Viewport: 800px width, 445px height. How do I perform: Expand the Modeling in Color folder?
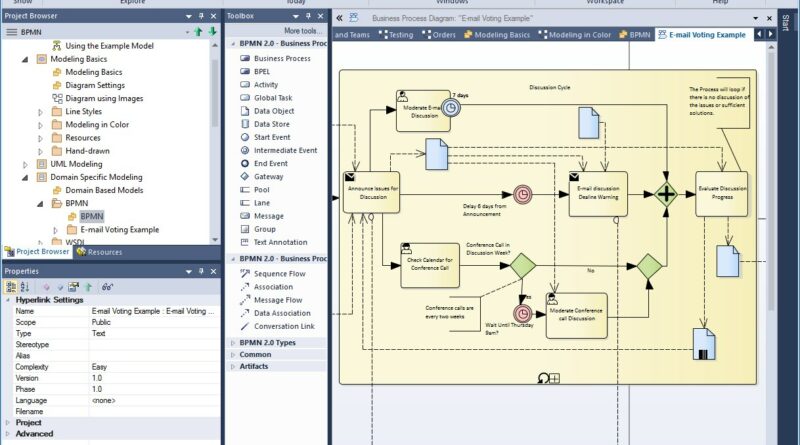(40, 125)
